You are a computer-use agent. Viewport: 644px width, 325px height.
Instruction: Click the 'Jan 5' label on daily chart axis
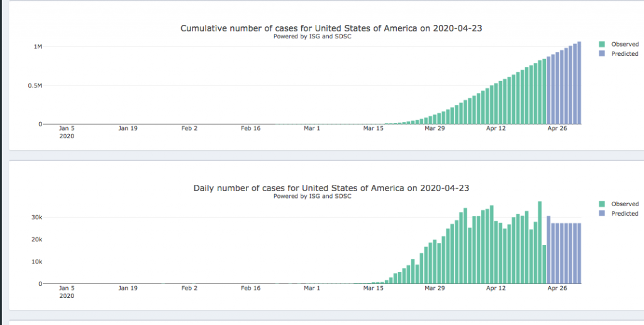[x=67, y=288]
